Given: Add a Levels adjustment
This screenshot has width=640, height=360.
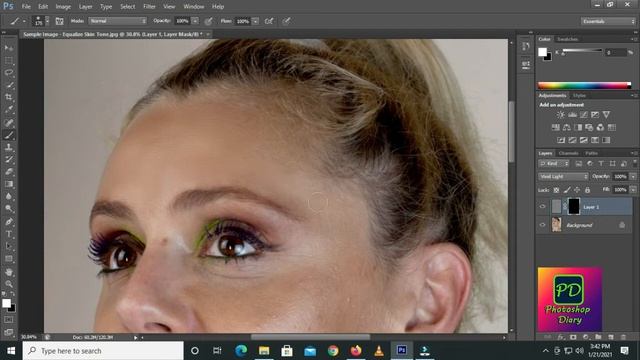Looking at the screenshot, I should (x=573, y=115).
